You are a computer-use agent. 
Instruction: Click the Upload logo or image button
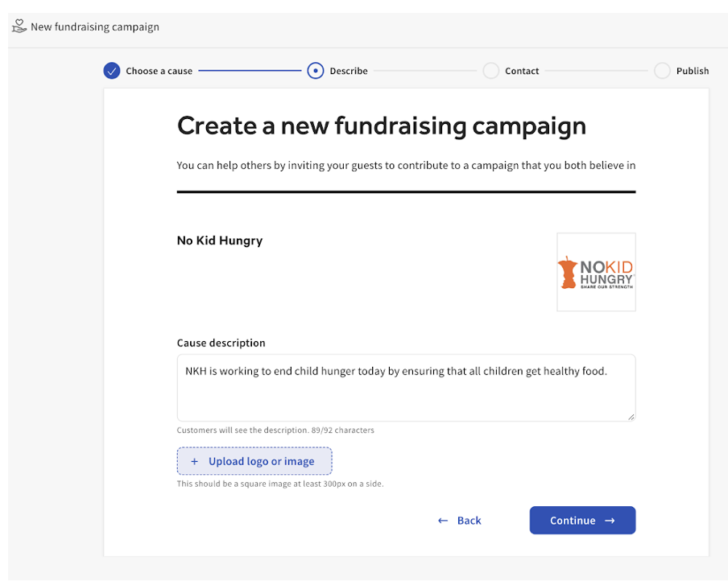click(x=254, y=460)
